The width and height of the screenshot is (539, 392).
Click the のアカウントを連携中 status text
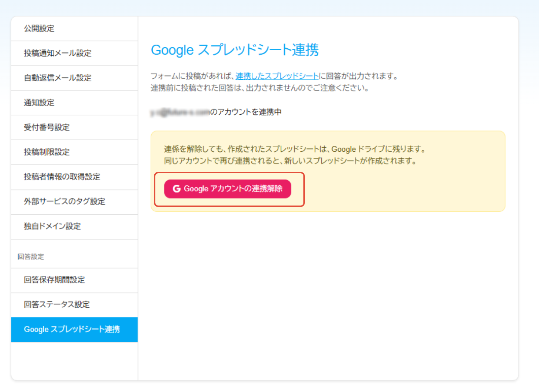tap(245, 112)
